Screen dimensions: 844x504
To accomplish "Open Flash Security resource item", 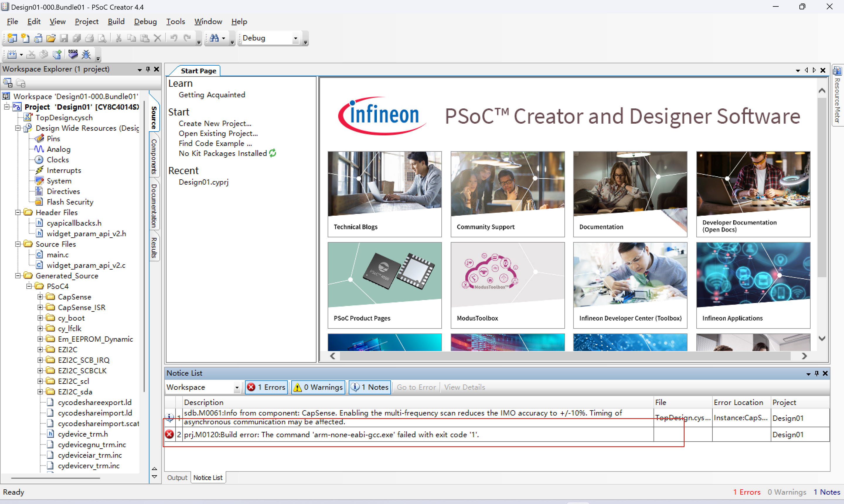I will (x=70, y=202).
